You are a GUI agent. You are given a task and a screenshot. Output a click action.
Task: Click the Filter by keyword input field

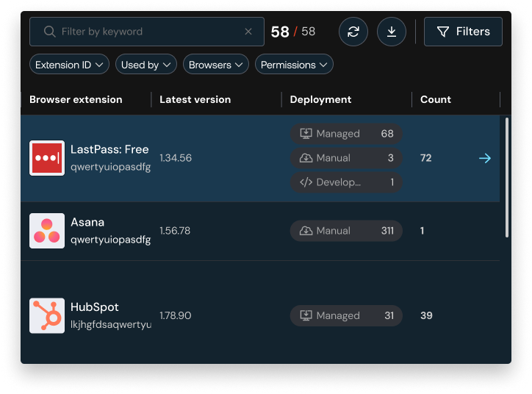pos(147,32)
